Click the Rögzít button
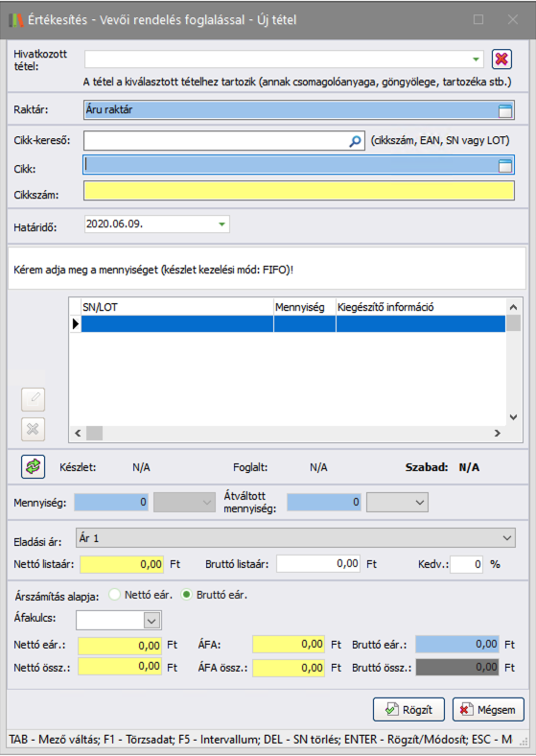This screenshot has height=756, width=536. tap(408, 710)
